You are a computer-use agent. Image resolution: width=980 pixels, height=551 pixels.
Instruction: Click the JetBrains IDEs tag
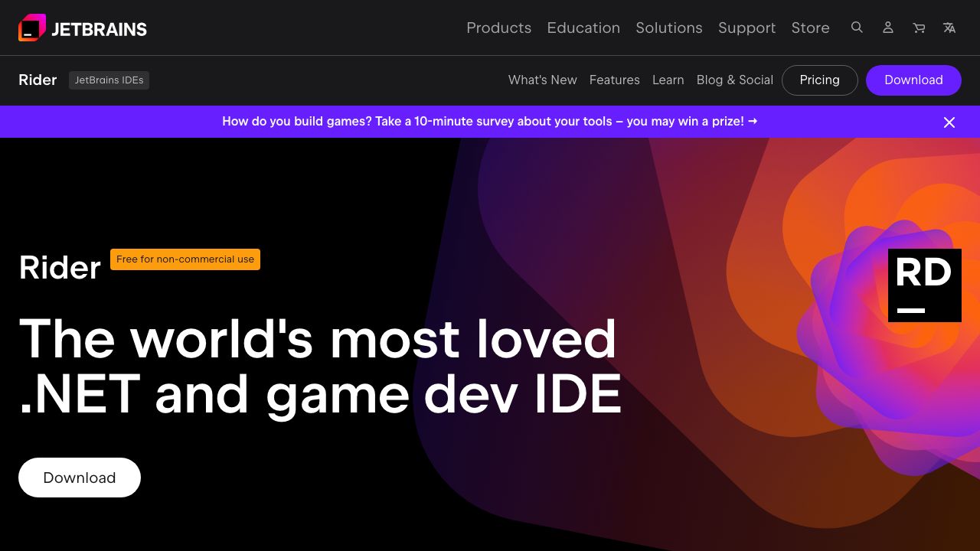109,80
